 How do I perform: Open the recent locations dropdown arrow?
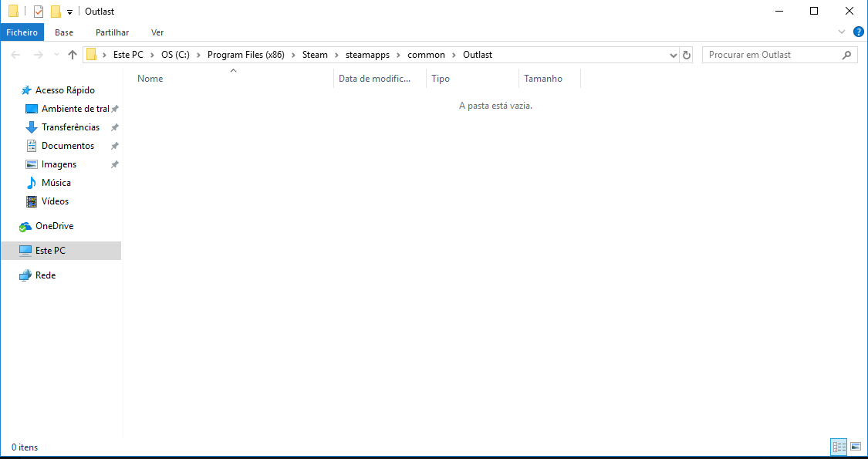coord(56,56)
